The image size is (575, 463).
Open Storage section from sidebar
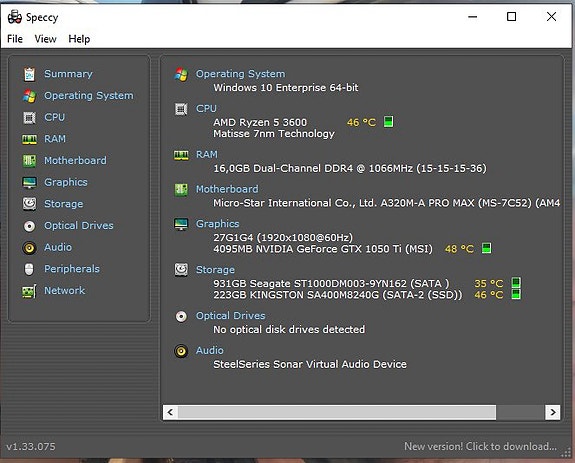coord(63,204)
